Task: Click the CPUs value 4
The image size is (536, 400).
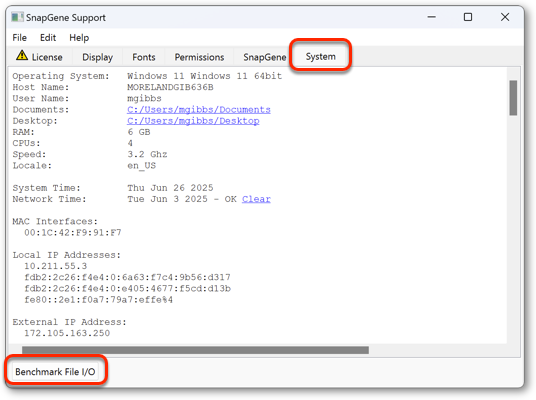Action: click(130, 143)
